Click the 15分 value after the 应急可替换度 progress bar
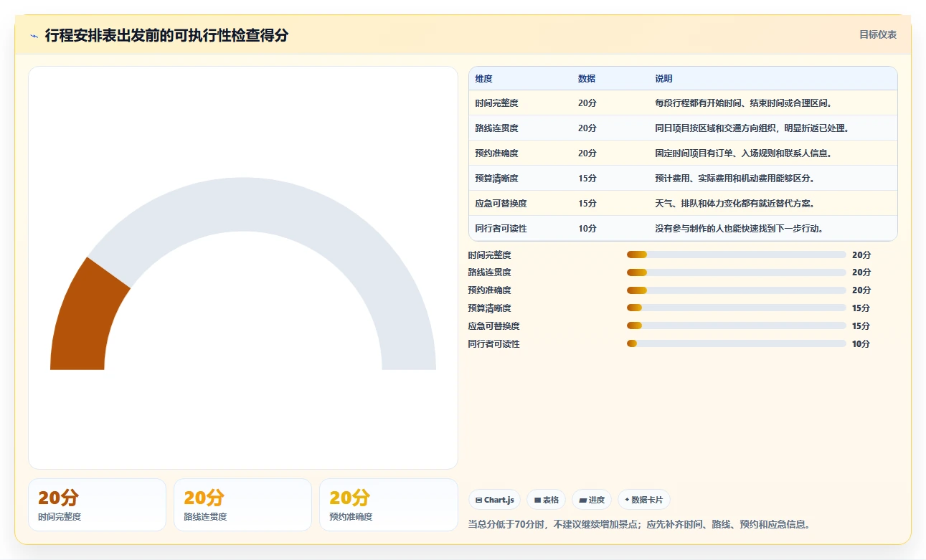The image size is (926, 560). tap(861, 326)
